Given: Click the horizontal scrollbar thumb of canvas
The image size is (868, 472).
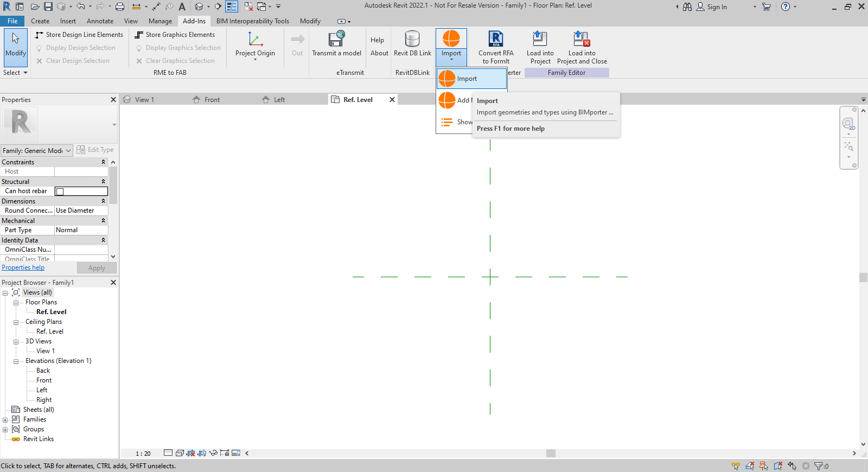Looking at the screenshot, I should [551, 453].
